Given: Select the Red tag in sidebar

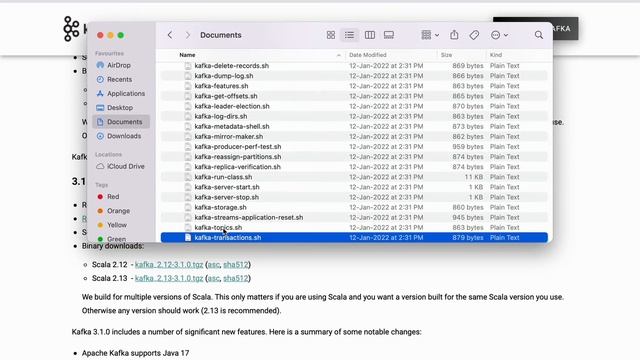Looking at the screenshot, I should (113, 197).
